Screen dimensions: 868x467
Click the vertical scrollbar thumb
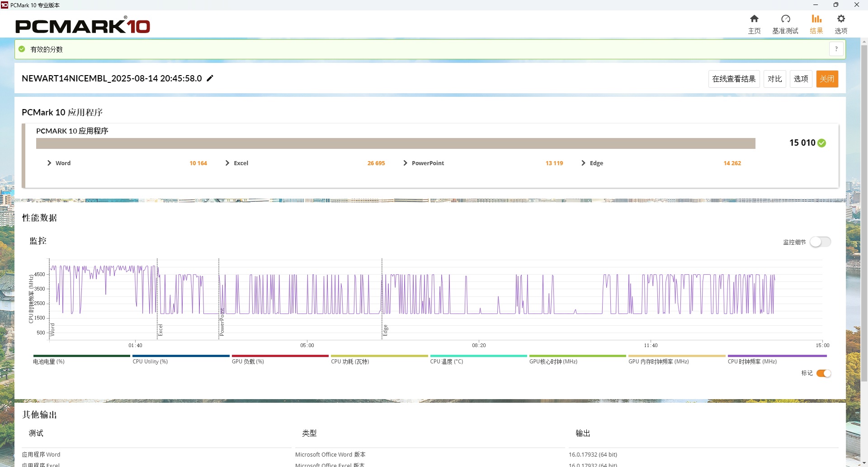(864, 213)
